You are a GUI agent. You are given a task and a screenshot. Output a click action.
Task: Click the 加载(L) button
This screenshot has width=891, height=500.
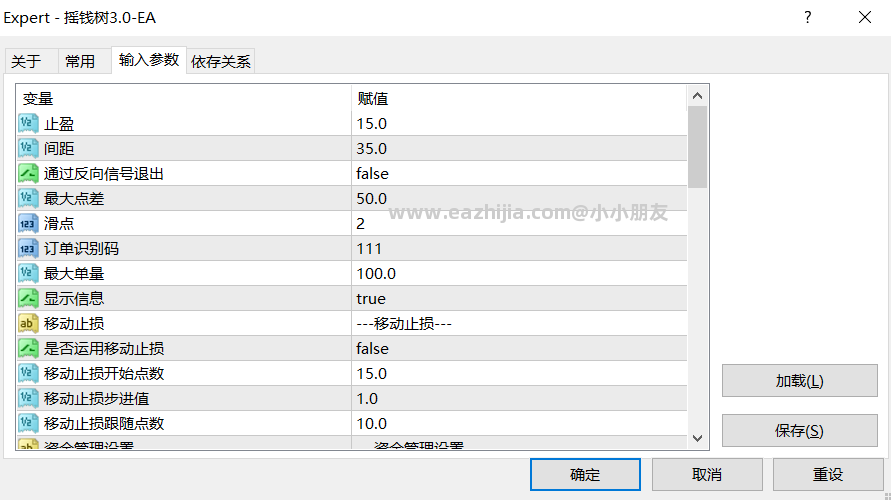[x=800, y=381]
